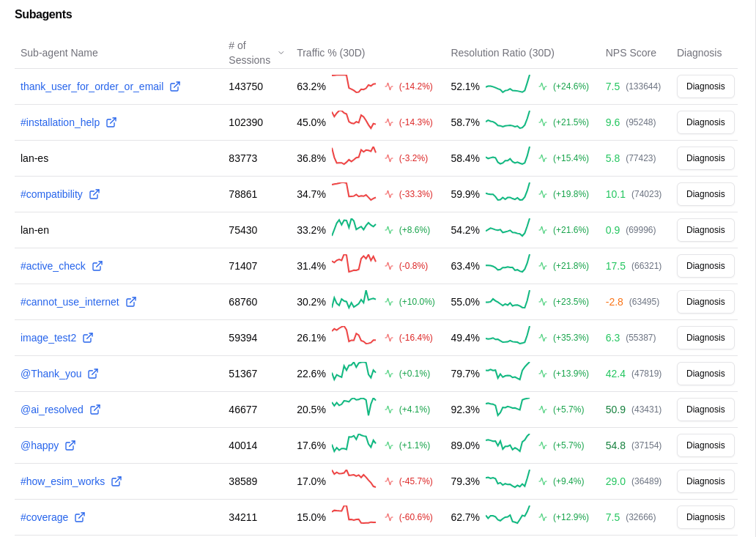This screenshot has width=756, height=537.
Task: Click green activity icon next to +24.6%
Action: coord(543,86)
